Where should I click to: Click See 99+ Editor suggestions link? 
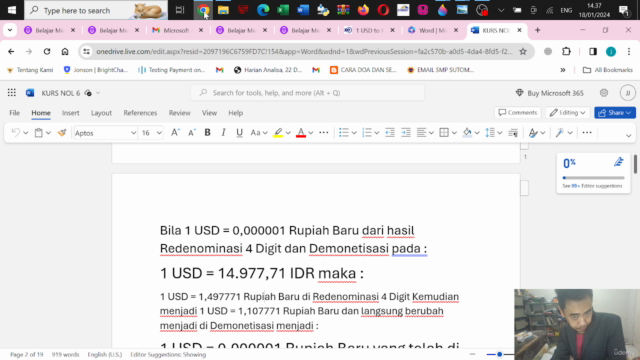(592, 186)
